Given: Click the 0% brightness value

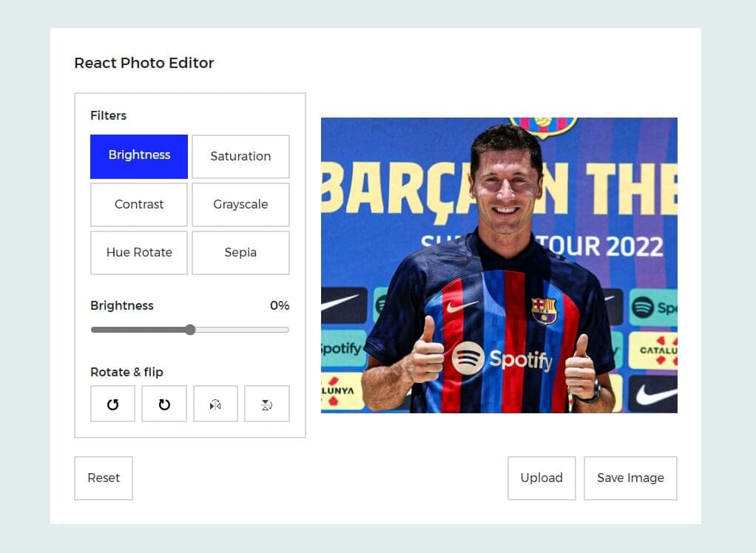Looking at the screenshot, I should (x=280, y=305).
